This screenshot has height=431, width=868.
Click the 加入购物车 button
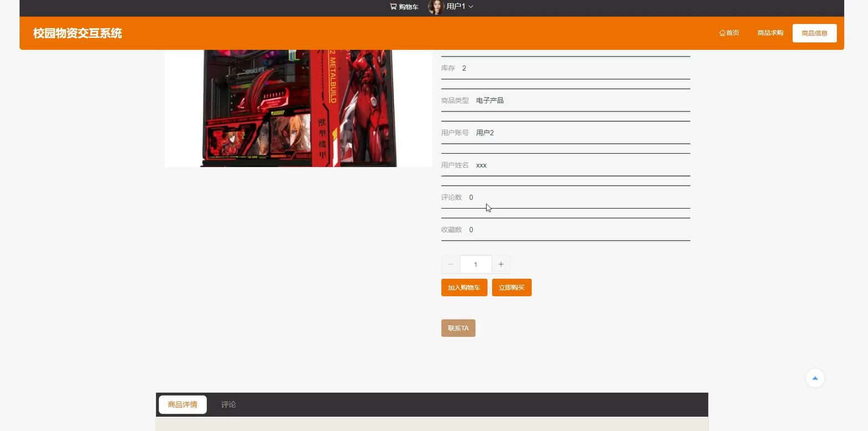(x=464, y=288)
